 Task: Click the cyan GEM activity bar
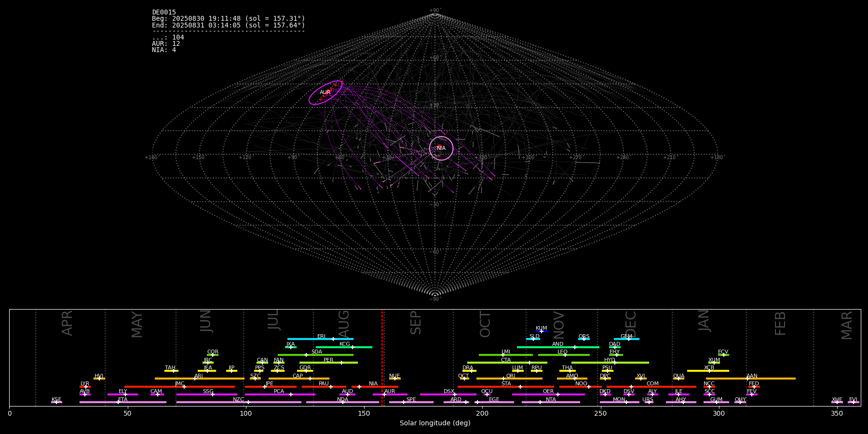pos(626,339)
